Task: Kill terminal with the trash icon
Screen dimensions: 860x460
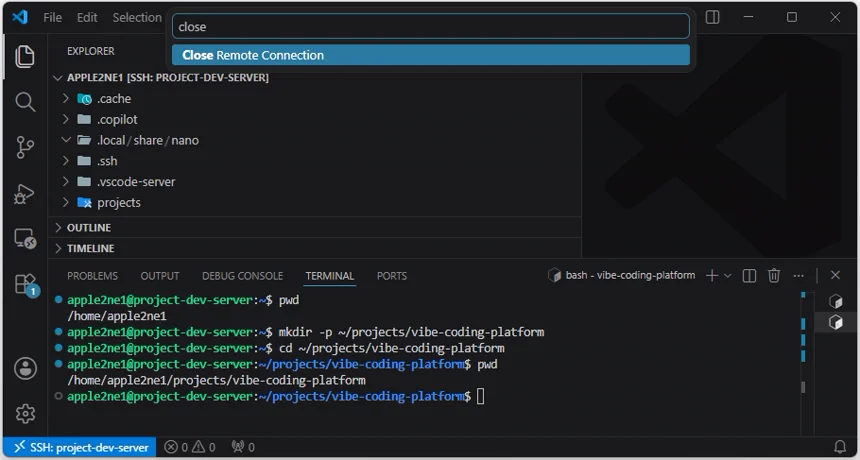Action: pos(774,275)
